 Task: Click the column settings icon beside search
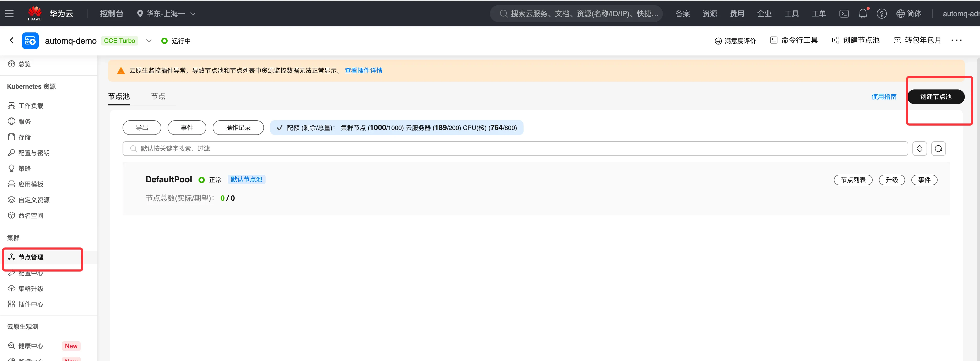[x=919, y=149]
